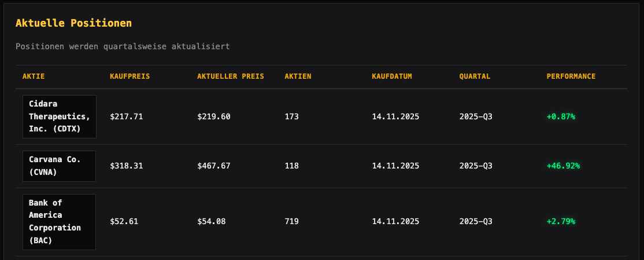Click the PERFORMANCE column header
The width and height of the screenshot is (644, 260).
(x=571, y=76)
